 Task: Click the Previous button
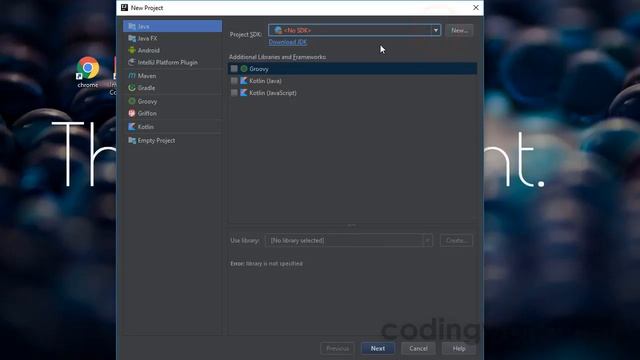pos(338,348)
